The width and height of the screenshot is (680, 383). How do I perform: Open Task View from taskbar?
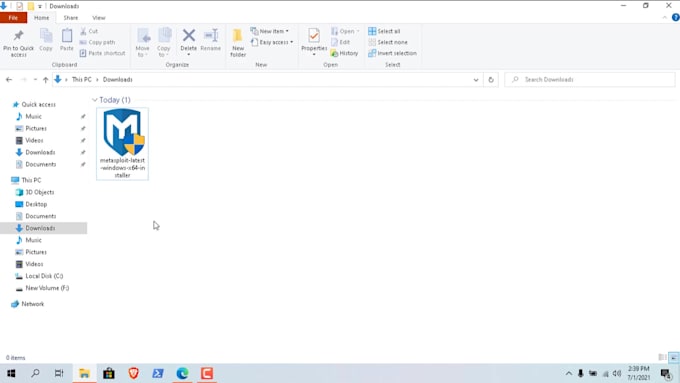click(x=59, y=373)
